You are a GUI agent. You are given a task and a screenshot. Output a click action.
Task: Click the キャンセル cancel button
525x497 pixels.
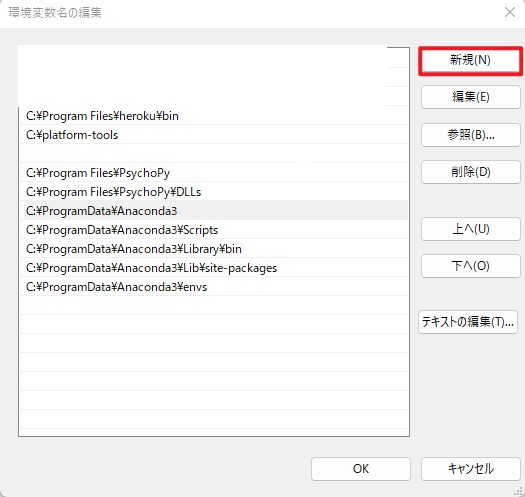[x=470, y=469]
